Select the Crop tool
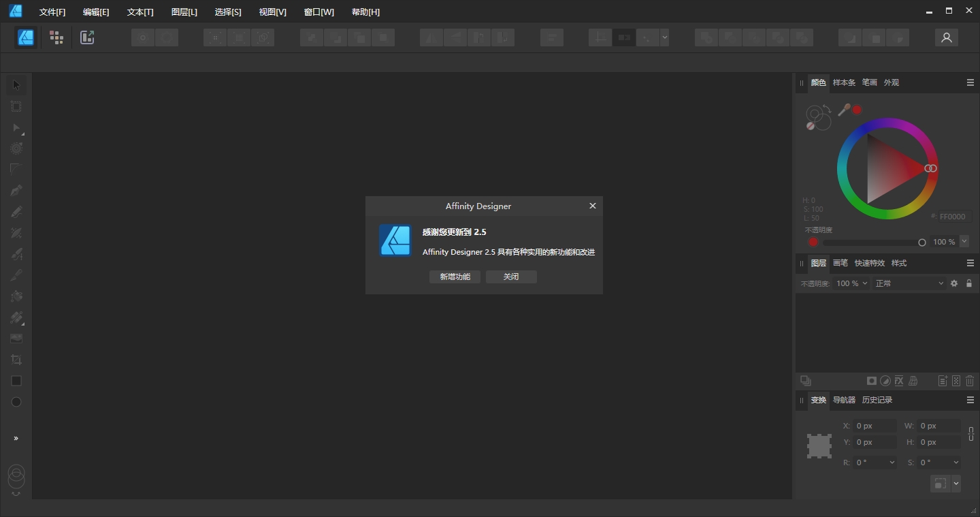The width and height of the screenshot is (980, 517). [x=16, y=360]
